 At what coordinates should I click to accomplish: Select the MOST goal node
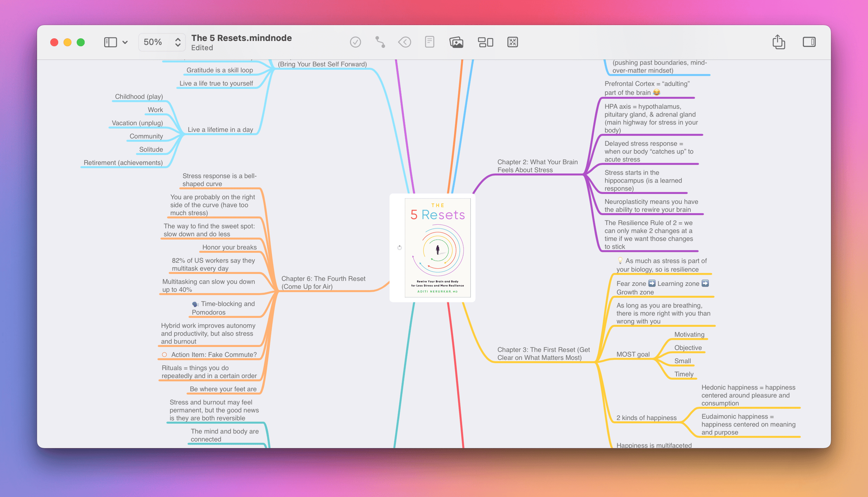pos(633,354)
